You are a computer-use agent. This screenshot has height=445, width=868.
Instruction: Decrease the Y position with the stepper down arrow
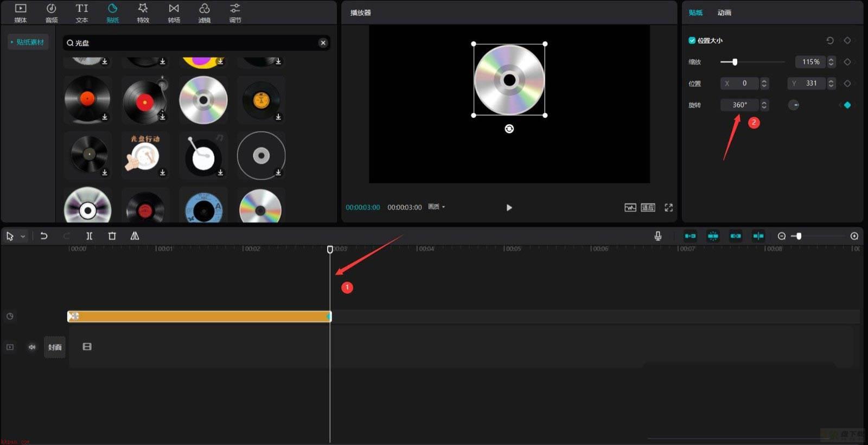click(831, 86)
